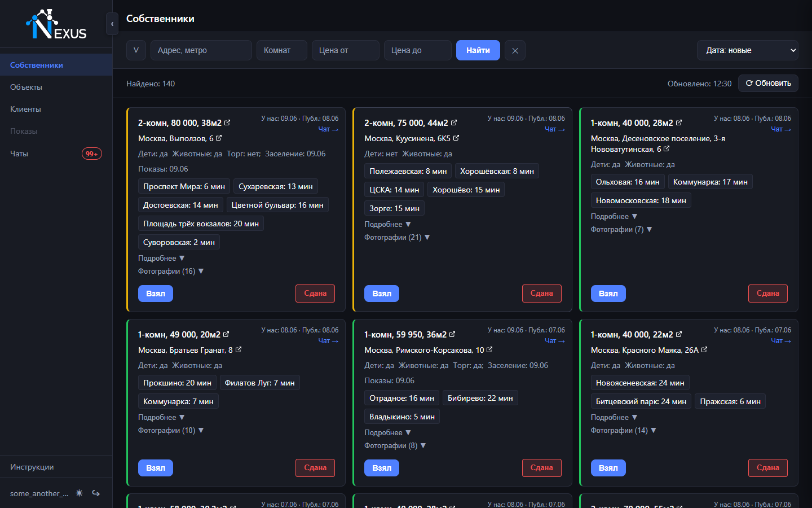Expand Фотографии (7) section
Image resolution: width=812 pixels, height=508 pixels.
(621, 229)
